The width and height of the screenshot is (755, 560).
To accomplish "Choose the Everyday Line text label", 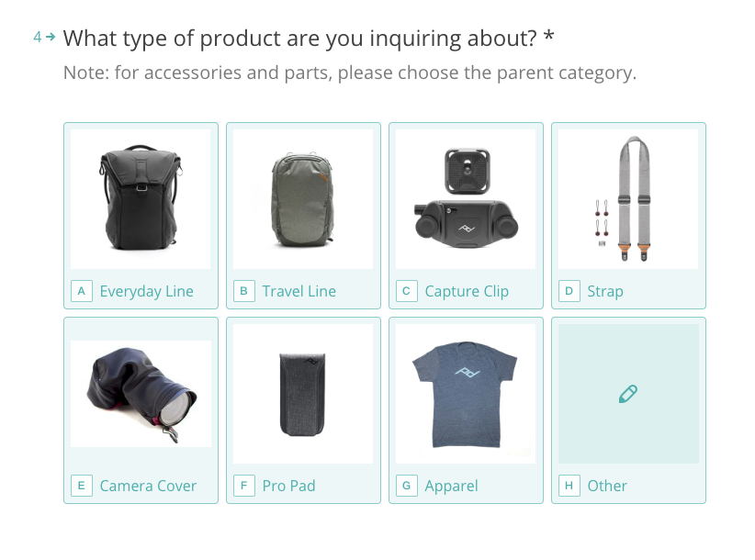I will [146, 292].
